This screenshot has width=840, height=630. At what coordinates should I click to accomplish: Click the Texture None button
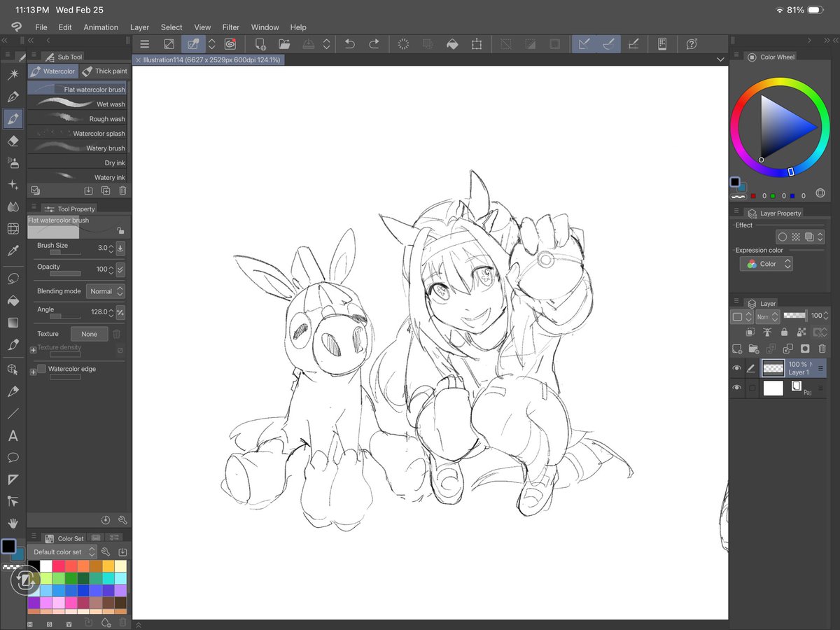(x=90, y=334)
